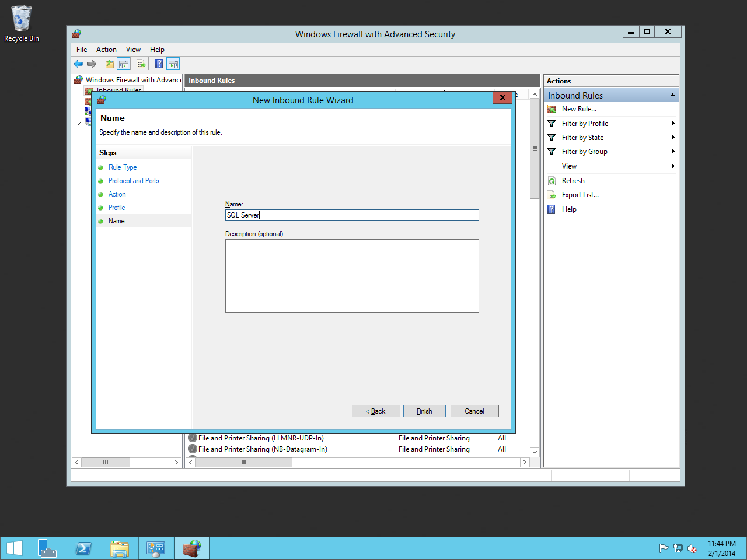Screen dimensions: 747x560
Task: Click the Up one level folder icon
Action: [x=110, y=64]
